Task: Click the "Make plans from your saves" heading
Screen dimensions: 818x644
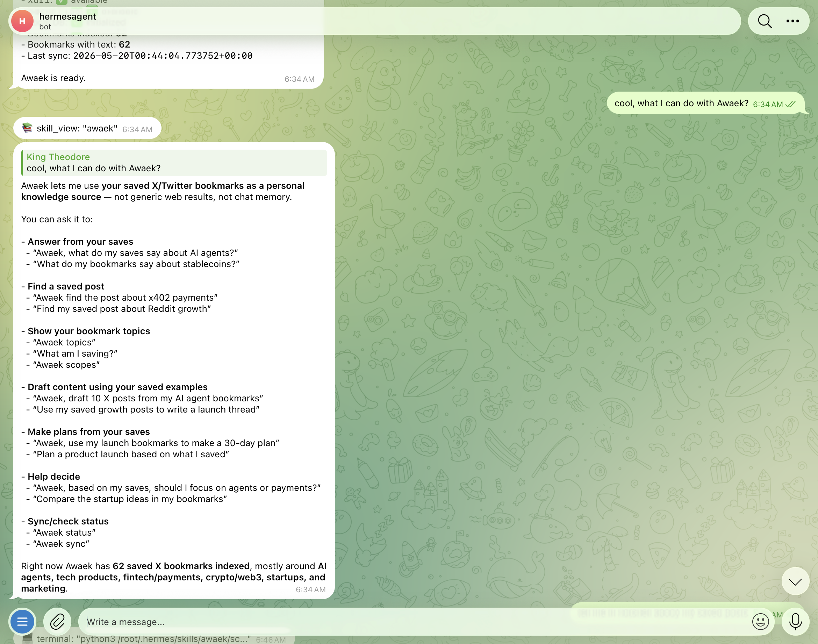Action: (x=88, y=432)
